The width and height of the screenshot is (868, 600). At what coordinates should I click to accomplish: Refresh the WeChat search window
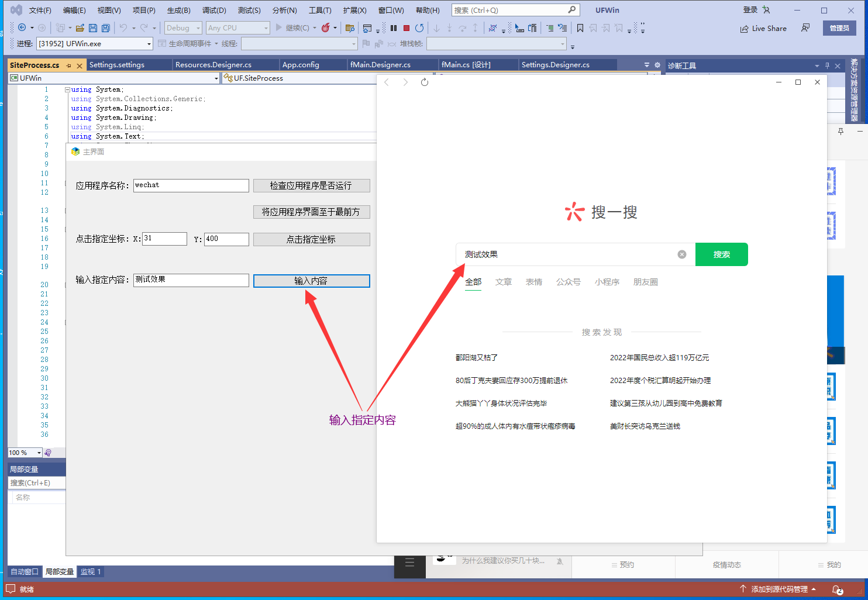tap(425, 82)
